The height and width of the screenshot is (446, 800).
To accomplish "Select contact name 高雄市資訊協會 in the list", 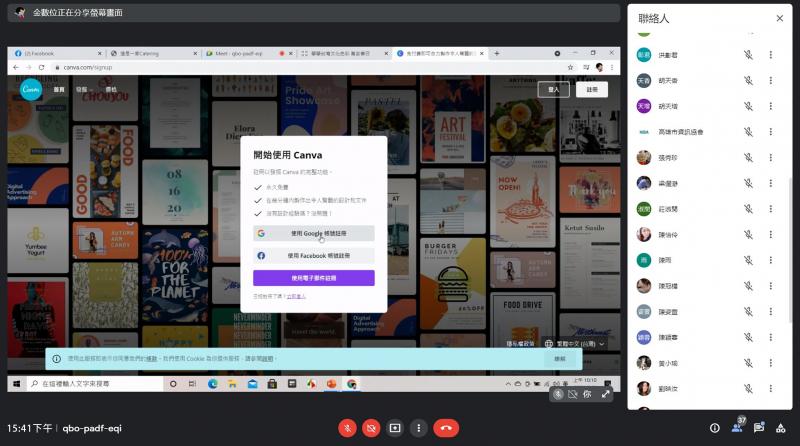I will (681, 132).
